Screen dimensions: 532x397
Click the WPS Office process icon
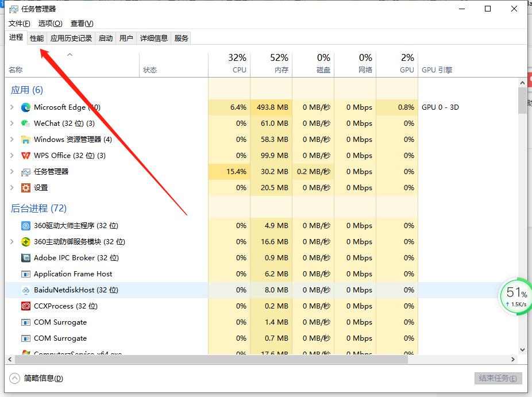pos(25,156)
